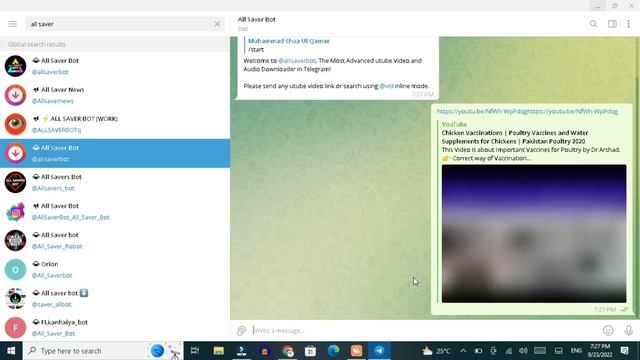
Task: Open Microsoft Store from the taskbar
Action: point(310,351)
